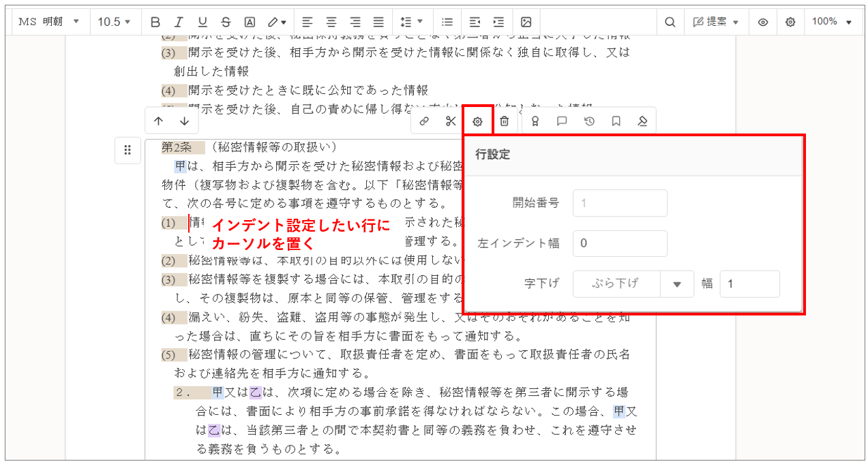The height and width of the screenshot is (466, 868).
Task: Click the search magnifier button
Action: click(x=670, y=22)
